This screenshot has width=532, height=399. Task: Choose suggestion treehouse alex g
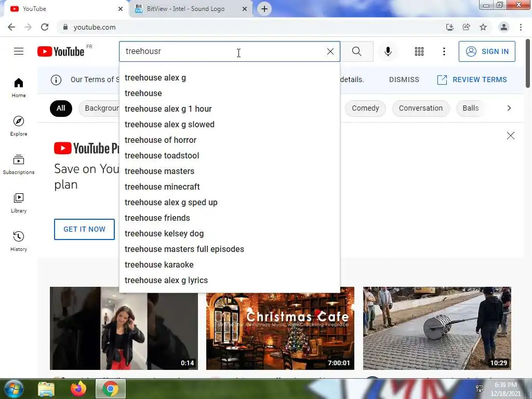pos(229,78)
